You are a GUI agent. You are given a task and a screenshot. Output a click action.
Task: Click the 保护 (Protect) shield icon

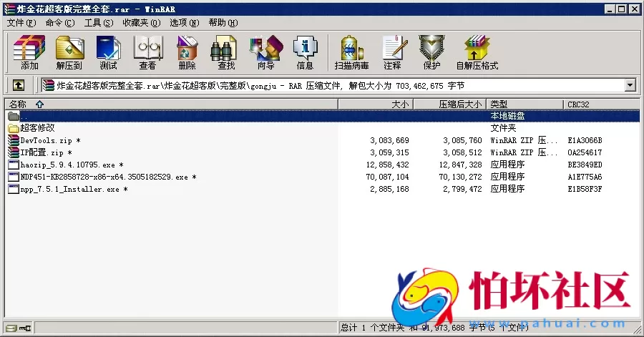click(x=431, y=52)
